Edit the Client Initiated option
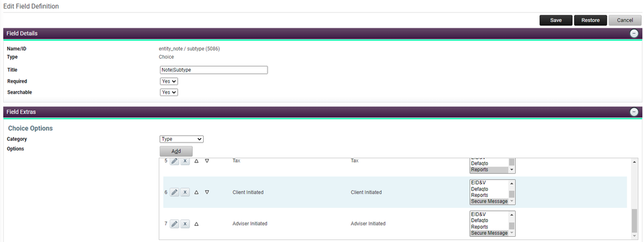This screenshot has height=242, width=644. [x=174, y=192]
